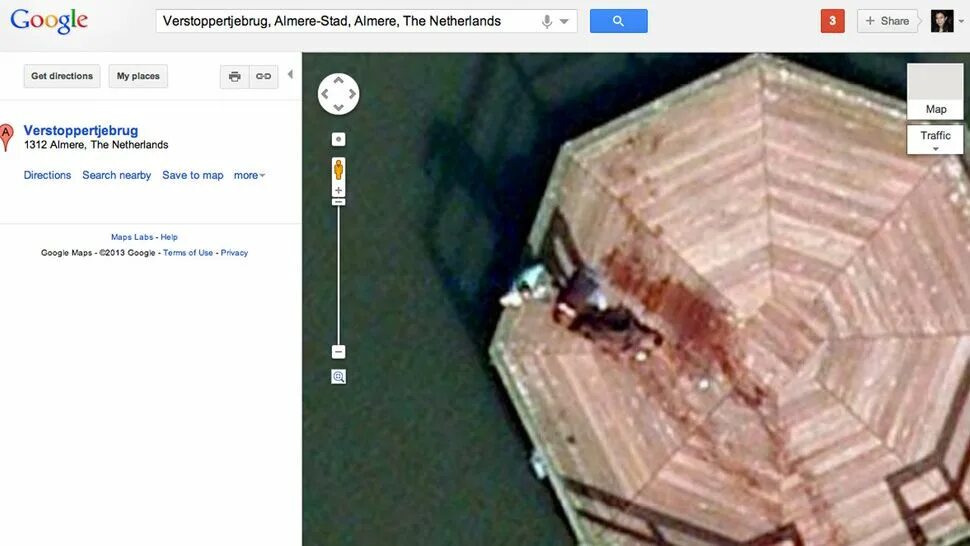Screen dimensions: 970x546
Task: Open the search options dropdown arrow
Action: pyautogui.click(x=564, y=22)
